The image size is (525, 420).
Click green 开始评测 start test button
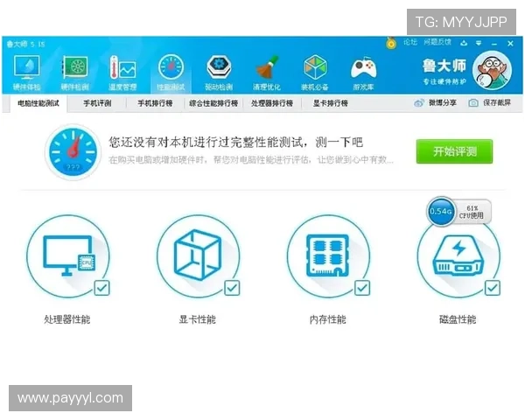tap(454, 151)
